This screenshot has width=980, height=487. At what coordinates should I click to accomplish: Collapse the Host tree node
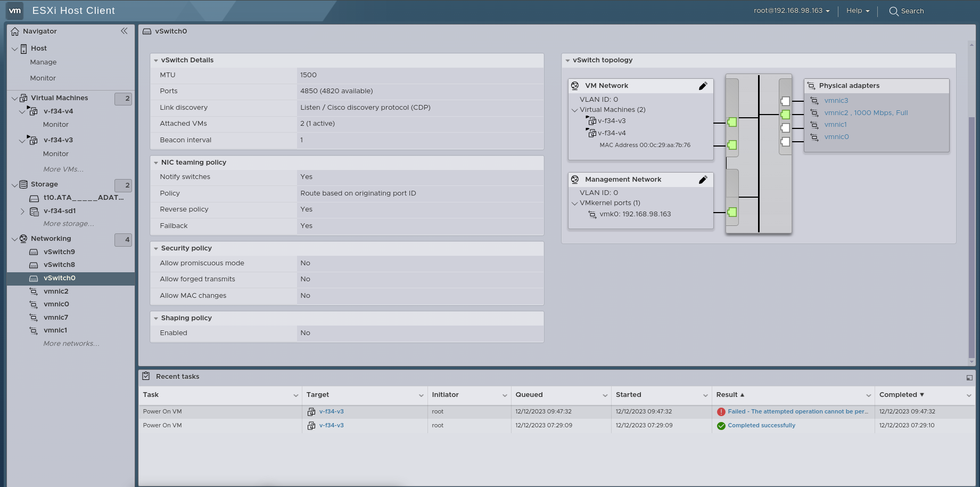(14, 49)
